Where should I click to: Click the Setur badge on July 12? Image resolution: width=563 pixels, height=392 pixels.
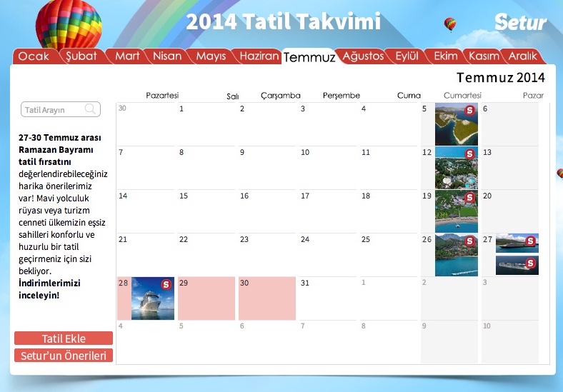coord(470,154)
